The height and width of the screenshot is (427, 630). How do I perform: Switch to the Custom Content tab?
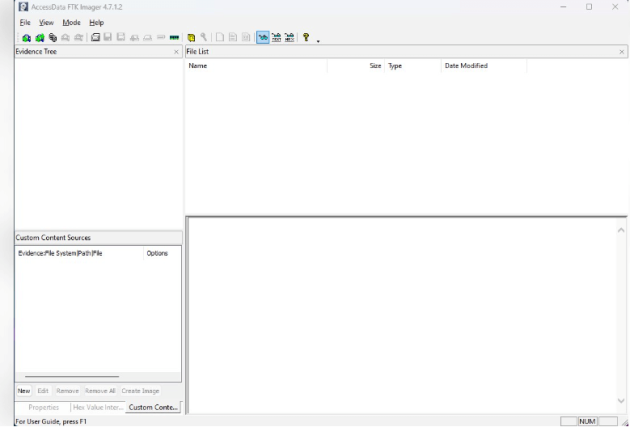click(x=153, y=407)
